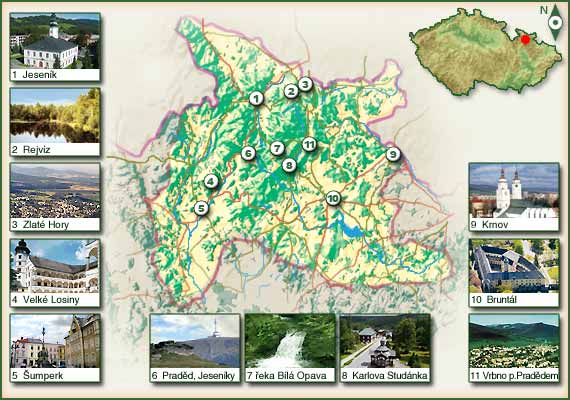The image size is (570, 400).
Task: Select map marker 10 for Bruntál
Action: pos(333,199)
